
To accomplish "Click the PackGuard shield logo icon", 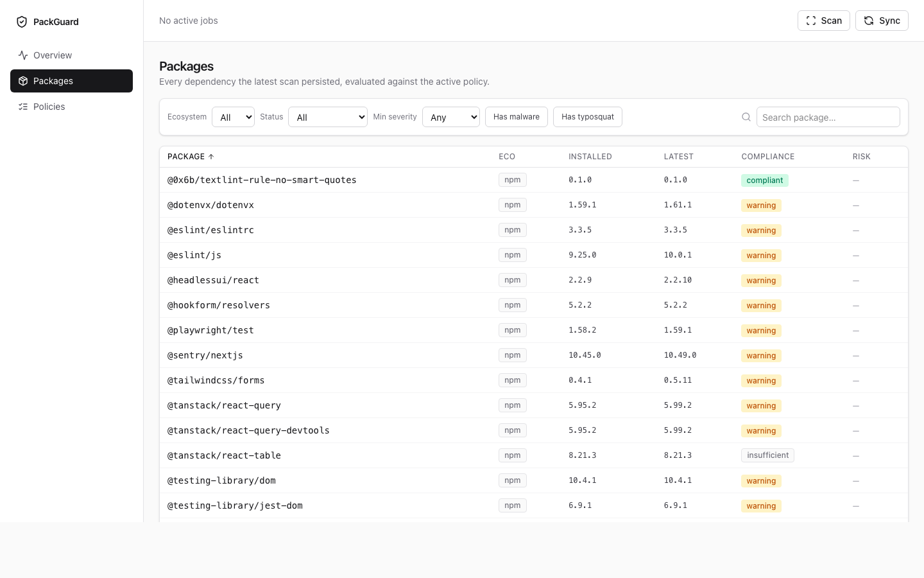I will 22,22.
